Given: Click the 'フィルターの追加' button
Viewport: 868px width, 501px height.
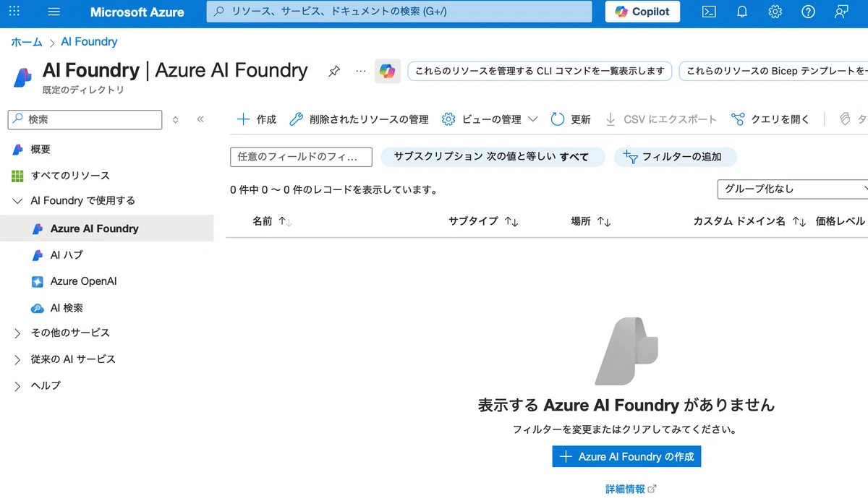Looking at the screenshot, I should pyautogui.click(x=675, y=157).
